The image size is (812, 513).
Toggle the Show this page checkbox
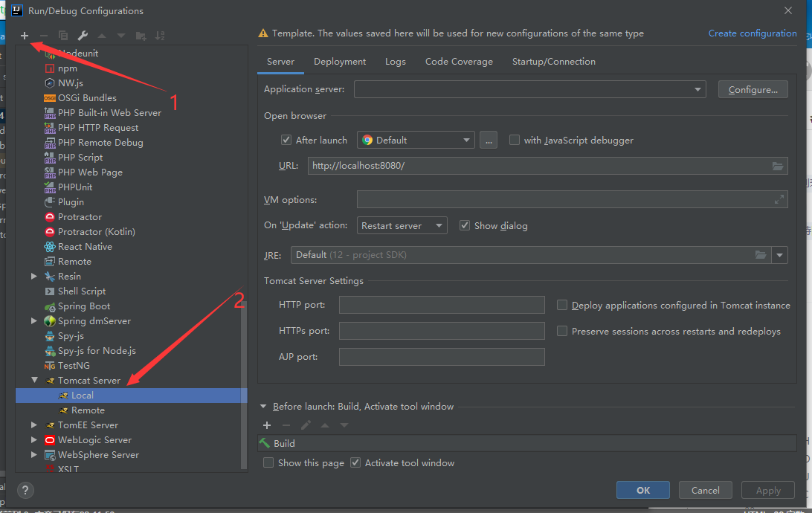pos(268,463)
